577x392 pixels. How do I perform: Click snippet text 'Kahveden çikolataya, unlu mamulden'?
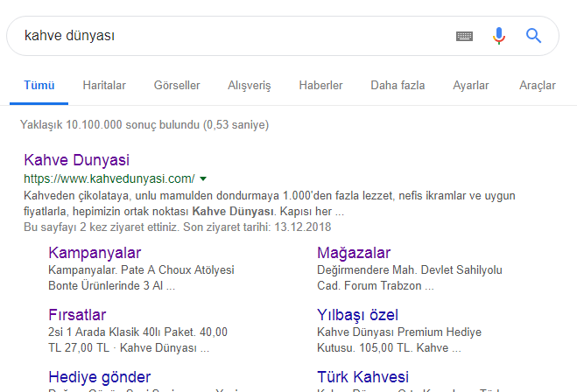coord(118,196)
